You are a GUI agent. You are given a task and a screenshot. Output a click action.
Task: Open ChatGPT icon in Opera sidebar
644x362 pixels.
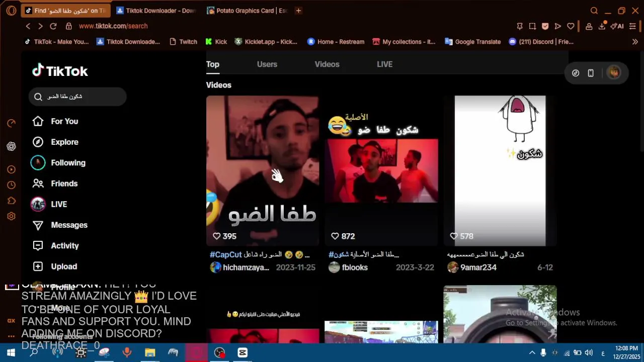pos(11,146)
